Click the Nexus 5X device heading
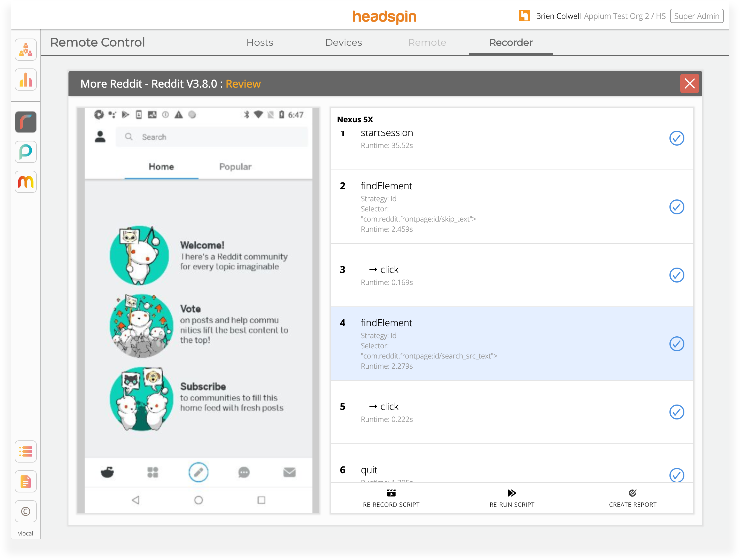This screenshot has width=740, height=560. coord(355,119)
